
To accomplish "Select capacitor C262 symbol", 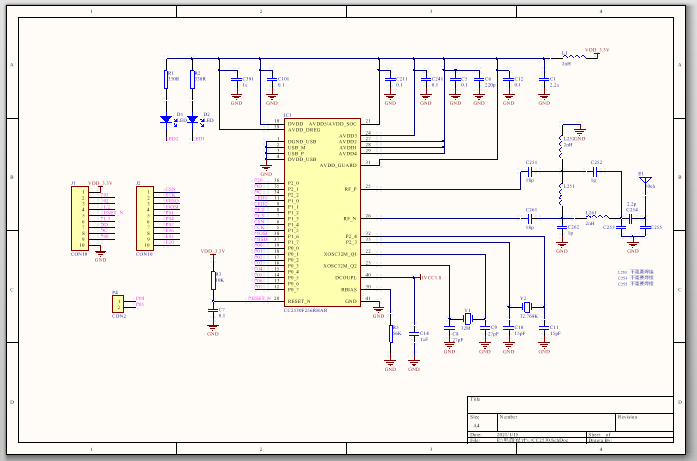I will (x=562, y=228).
